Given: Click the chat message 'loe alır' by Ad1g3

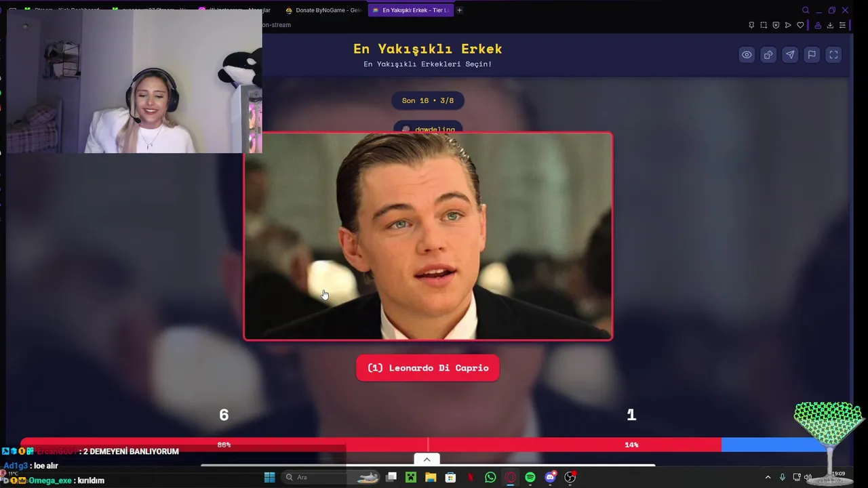Looking at the screenshot, I should [46, 466].
